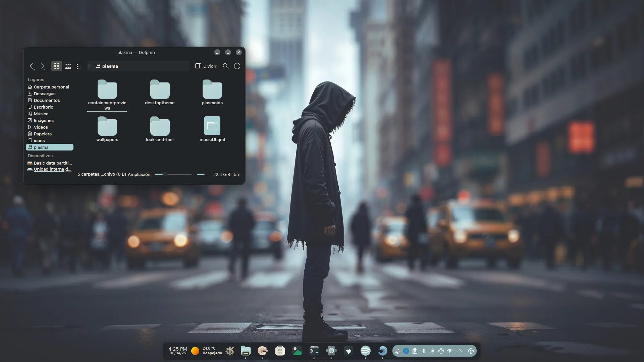Screen dimensions: 644x362
Task: Select the musicUI.qml file
Action: pos(212,129)
